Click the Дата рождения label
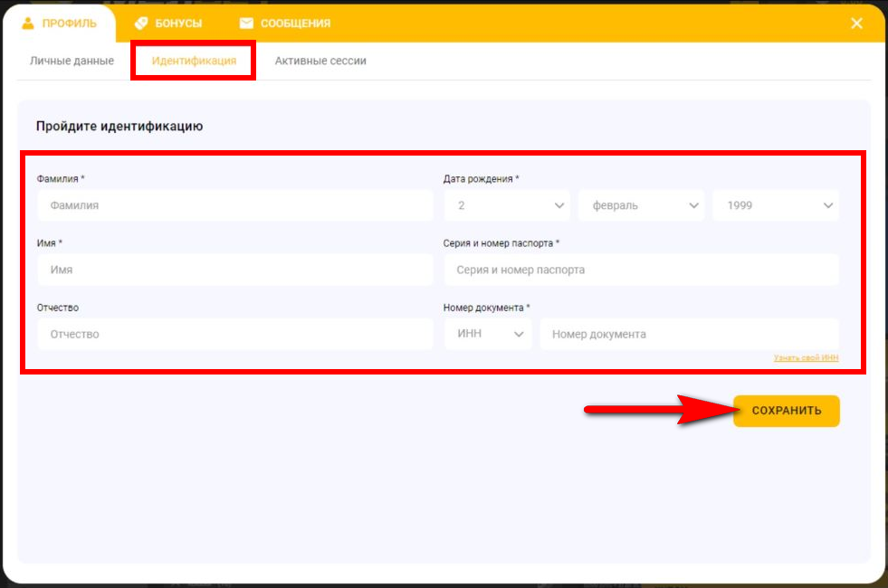Viewport: 888px width, 588px height. (x=481, y=179)
